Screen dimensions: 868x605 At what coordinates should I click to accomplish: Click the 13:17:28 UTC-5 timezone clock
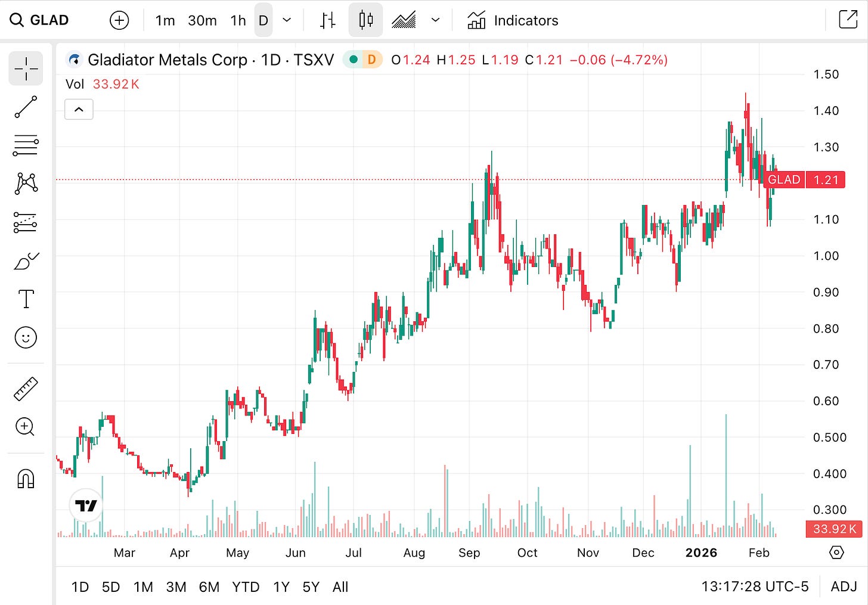(755, 587)
